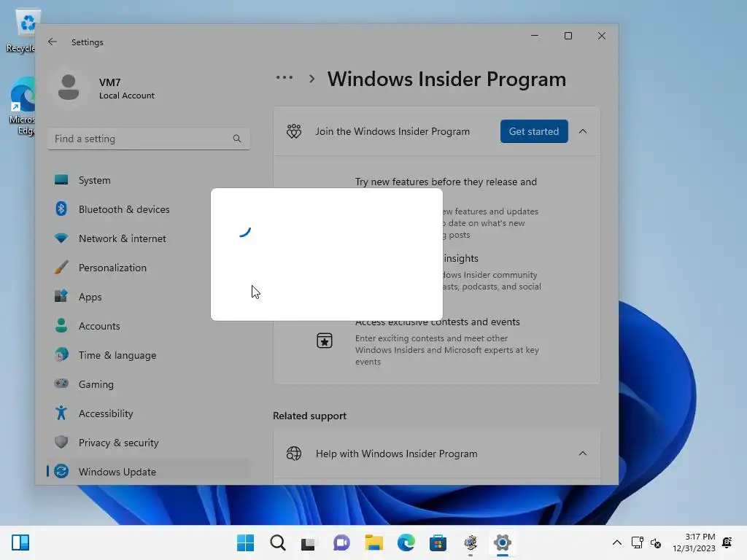Click the globe icon beside Help with Insider
This screenshot has width=747, height=560.
[x=294, y=454]
